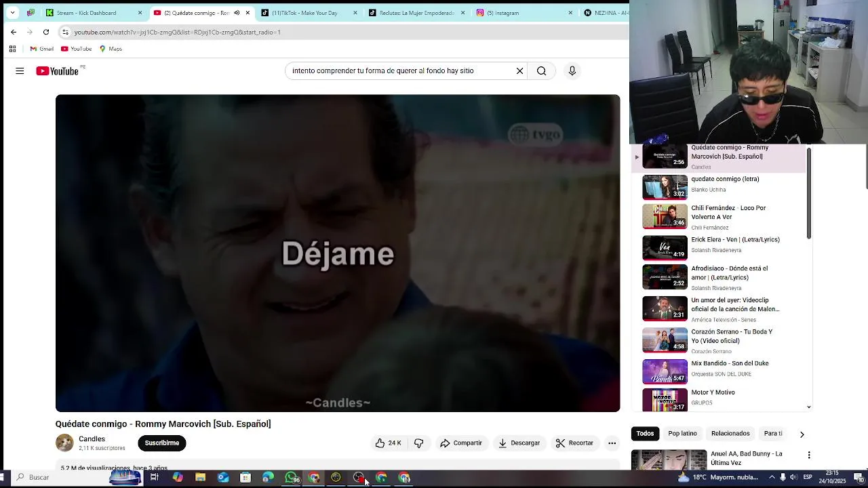Open options for Anuel AA La Última Vez
This screenshot has height=488, width=868.
click(808, 455)
